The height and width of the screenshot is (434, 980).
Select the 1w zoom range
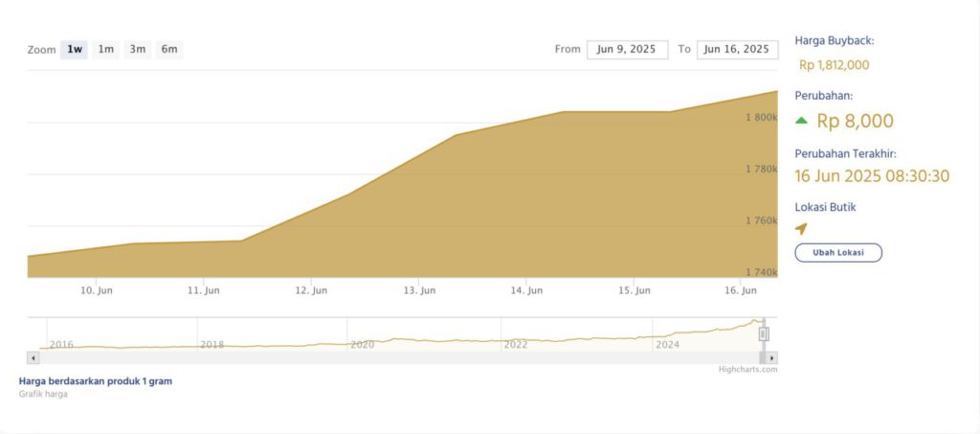tap(75, 49)
